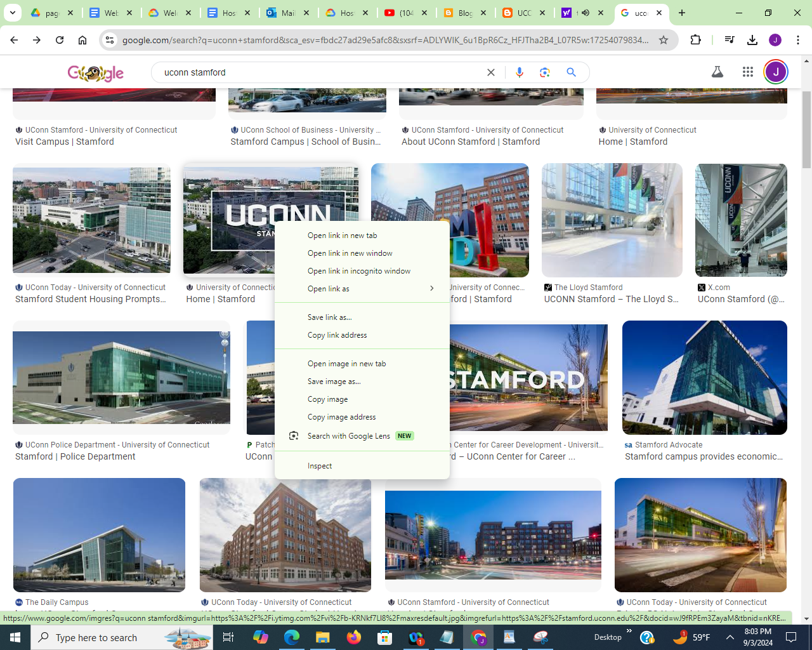Bookmark this page with the star icon
Screen dimensions: 812x650
click(664, 40)
